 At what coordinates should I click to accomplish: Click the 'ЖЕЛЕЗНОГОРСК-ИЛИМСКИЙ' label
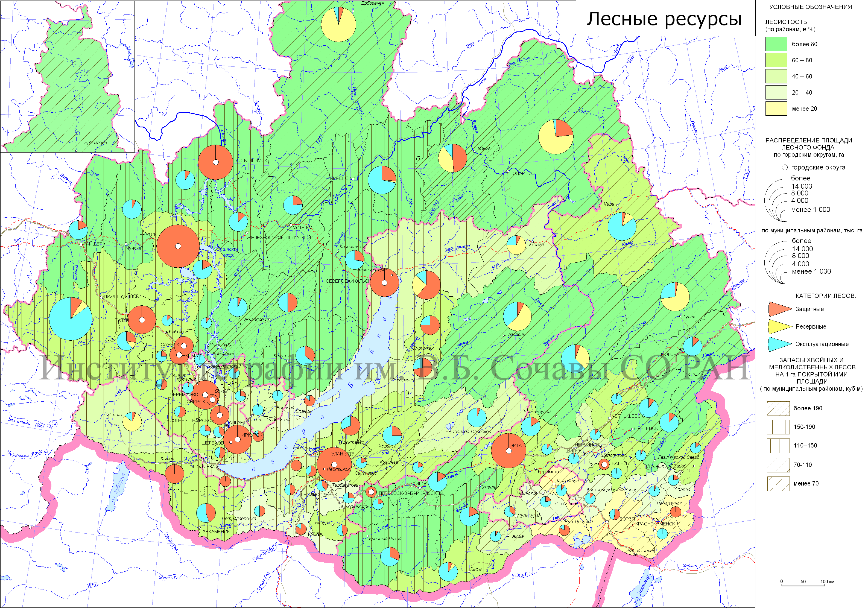[279, 238]
